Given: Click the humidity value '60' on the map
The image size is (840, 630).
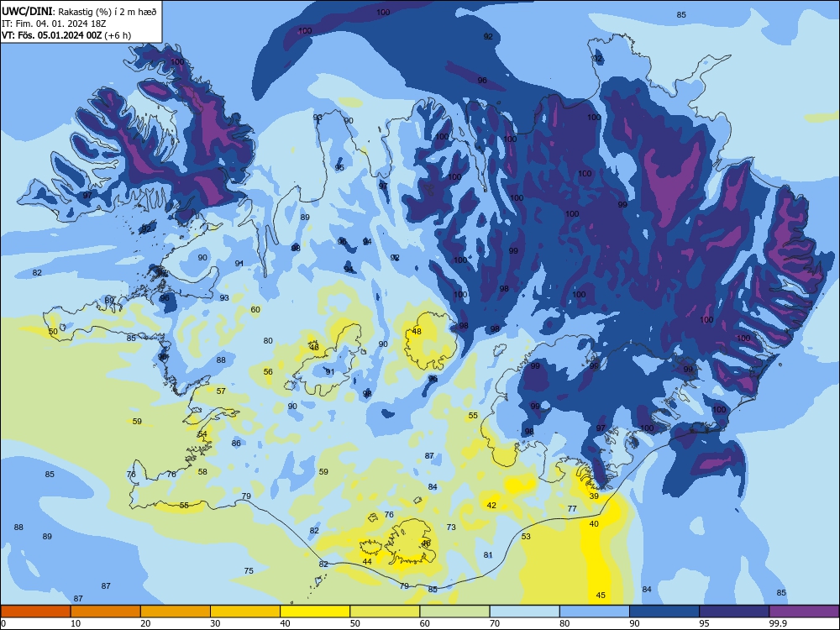Looking at the screenshot, I should click(255, 310).
